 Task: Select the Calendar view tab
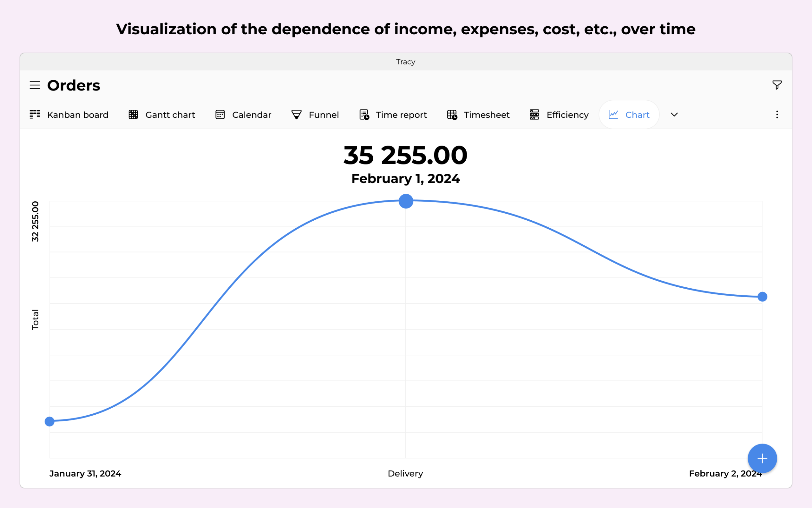pyautogui.click(x=243, y=115)
